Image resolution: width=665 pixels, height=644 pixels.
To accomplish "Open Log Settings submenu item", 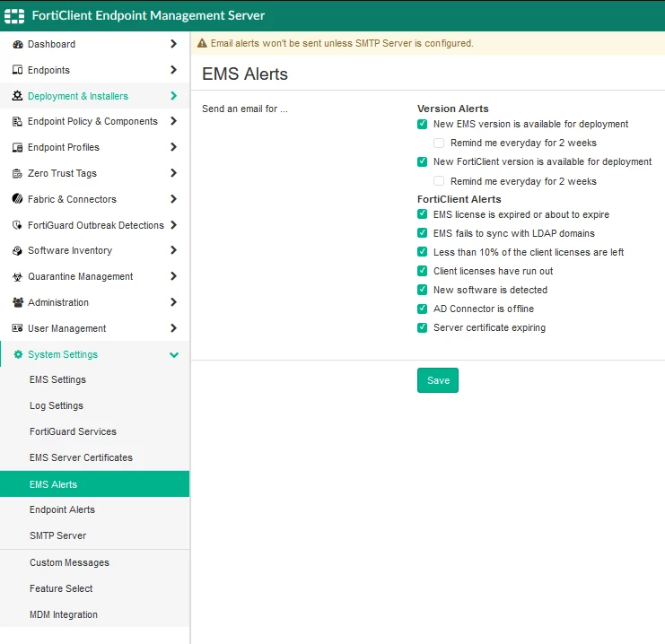I will click(x=94, y=405).
